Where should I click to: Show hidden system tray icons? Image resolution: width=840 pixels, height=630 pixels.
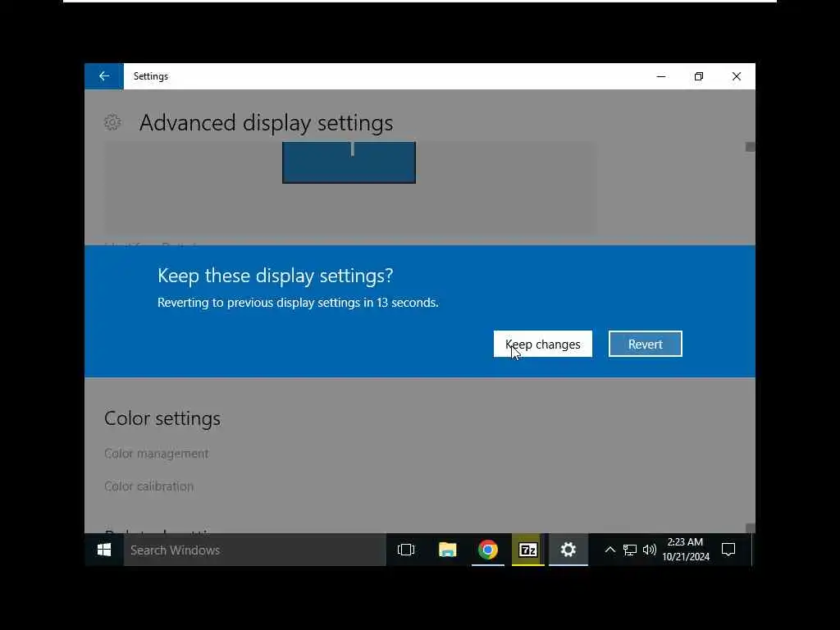pos(609,550)
